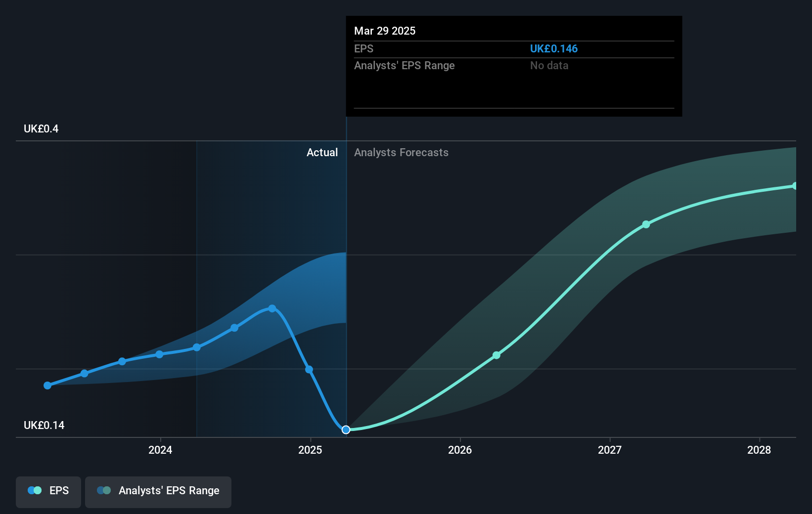This screenshot has width=812, height=514.
Task: Select the 2027 forecast data point
Action: 646,224
